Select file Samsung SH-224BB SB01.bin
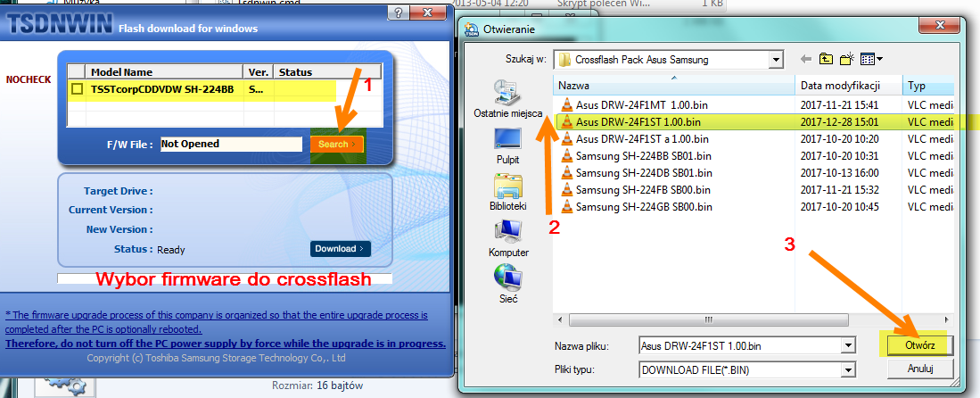The height and width of the screenshot is (398, 980). coord(644,155)
